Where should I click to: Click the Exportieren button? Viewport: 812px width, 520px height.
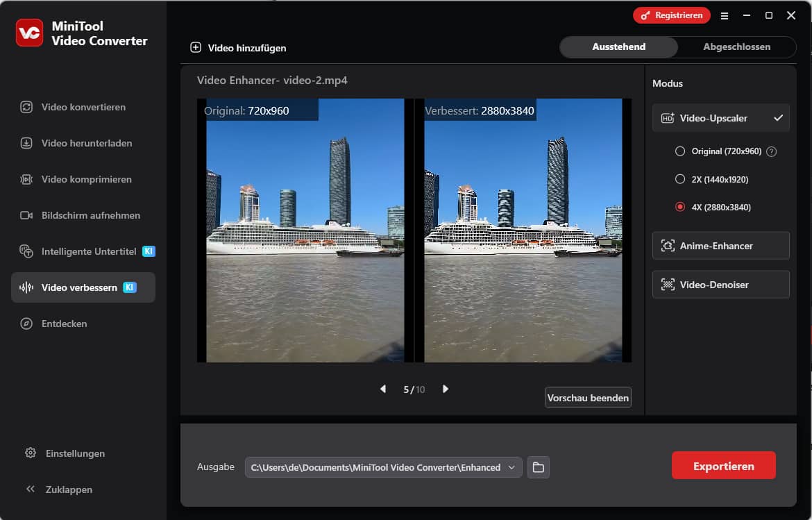[723, 466]
